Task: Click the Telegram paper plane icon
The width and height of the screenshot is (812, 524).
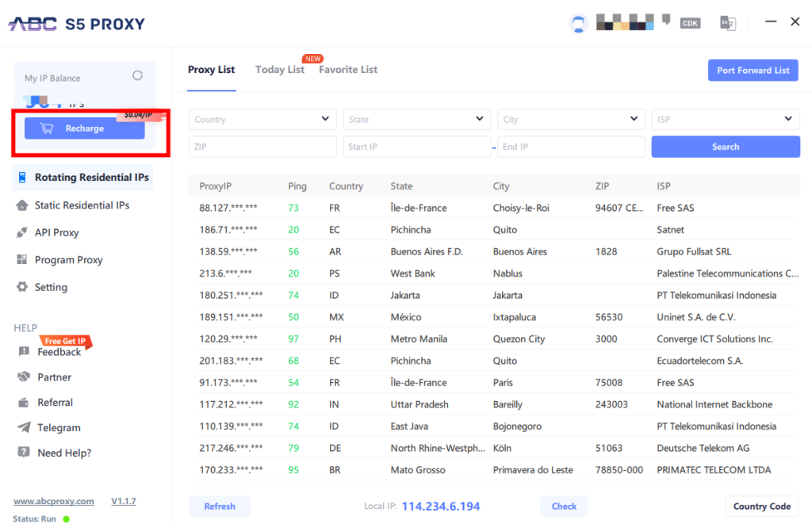Action: [x=24, y=427]
